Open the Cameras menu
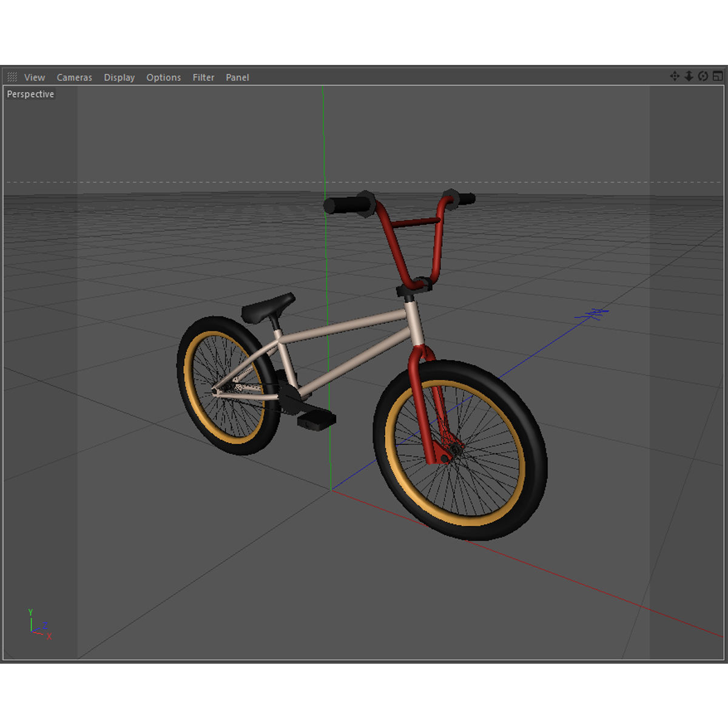 74,77
